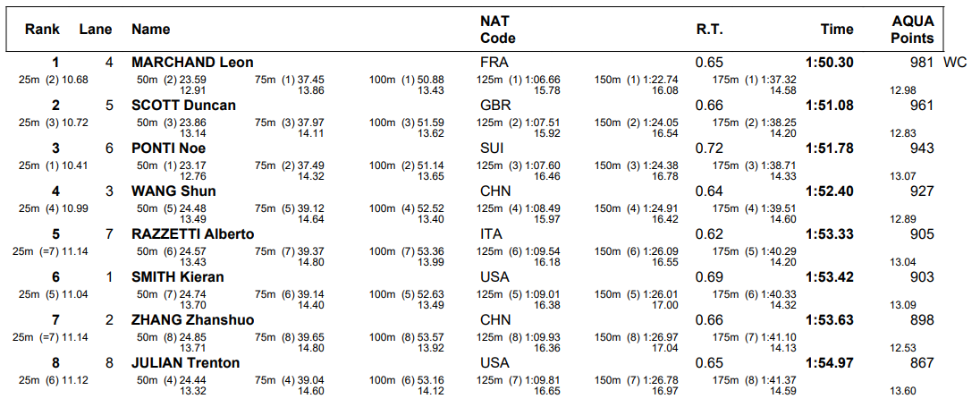The image size is (980, 407).
Task: Select the name ZHANG Zhanshuo
Action: pos(192,320)
